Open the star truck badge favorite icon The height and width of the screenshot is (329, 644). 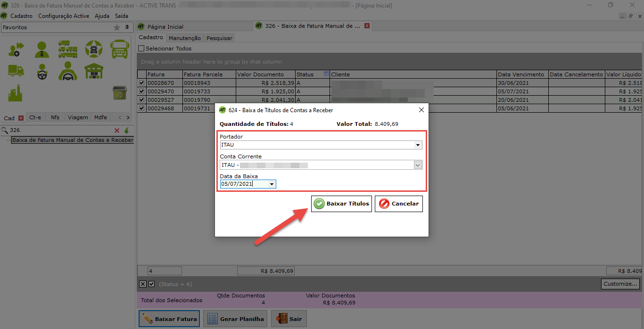(x=94, y=49)
